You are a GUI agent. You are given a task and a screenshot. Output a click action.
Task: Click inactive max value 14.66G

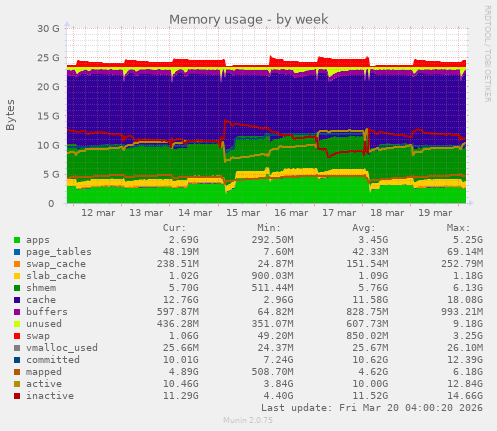[x=465, y=396]
